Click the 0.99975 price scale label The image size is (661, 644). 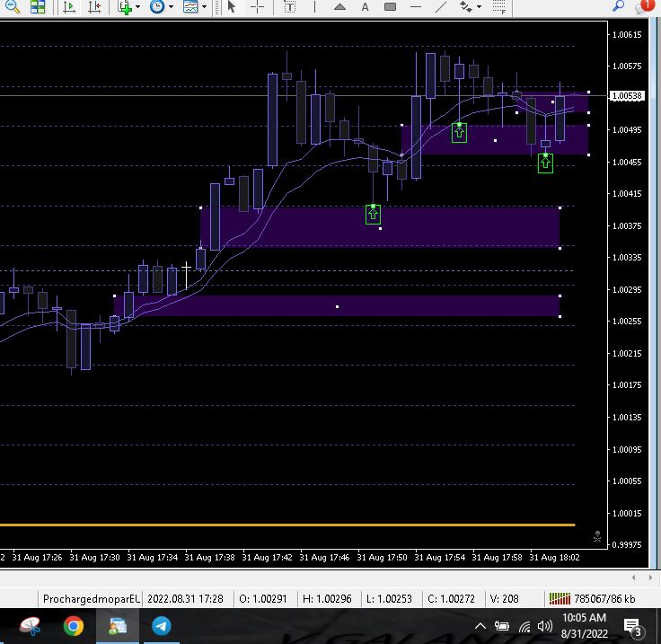pyautogui.click(x=627, y=544)
